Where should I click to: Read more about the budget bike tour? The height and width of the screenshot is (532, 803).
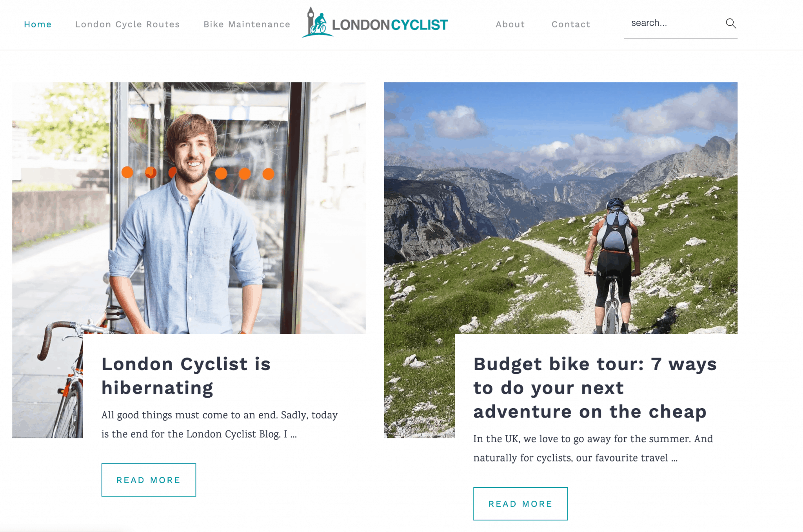click(520, 504)
